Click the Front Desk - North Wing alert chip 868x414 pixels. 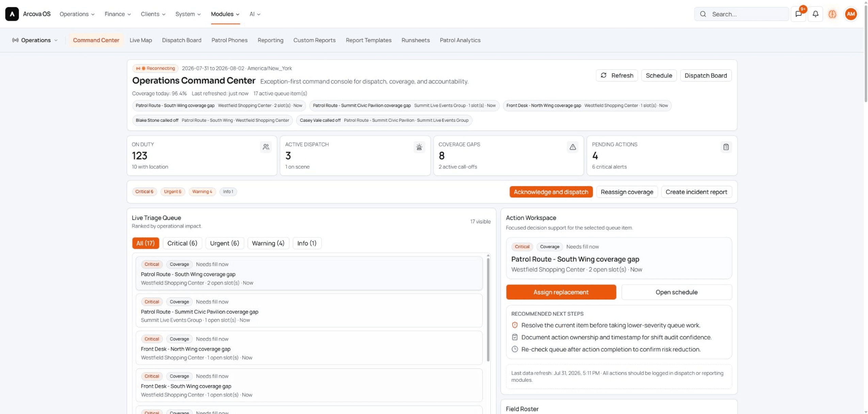point(587,106)
